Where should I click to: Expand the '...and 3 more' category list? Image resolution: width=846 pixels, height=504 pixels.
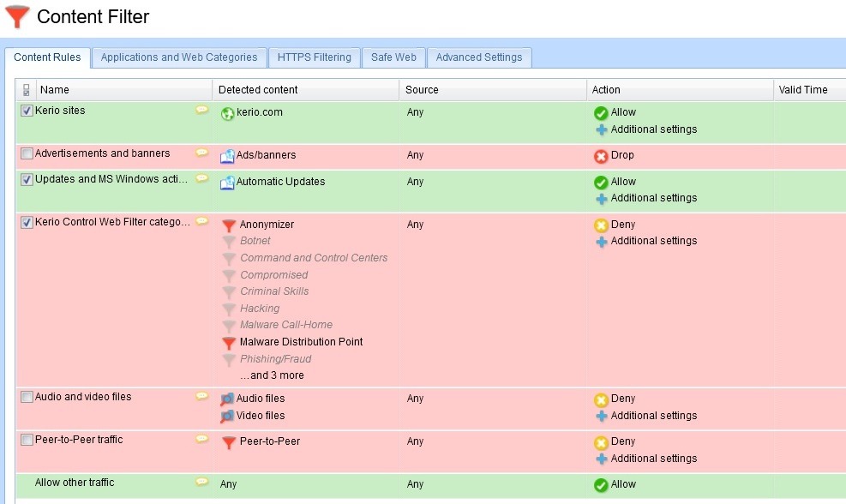pyautogui.click(x=272, y=375)
